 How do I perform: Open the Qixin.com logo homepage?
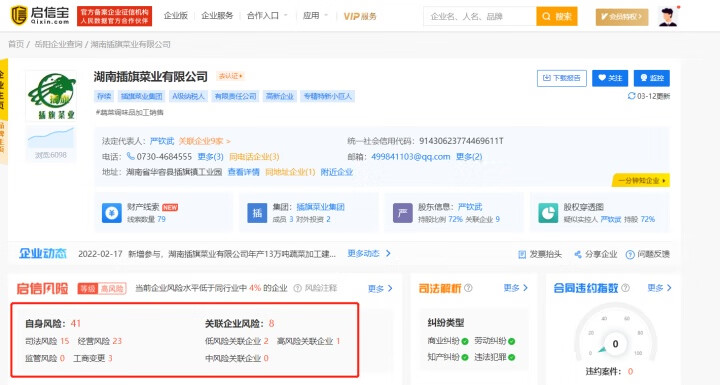[x=40, y=15]
